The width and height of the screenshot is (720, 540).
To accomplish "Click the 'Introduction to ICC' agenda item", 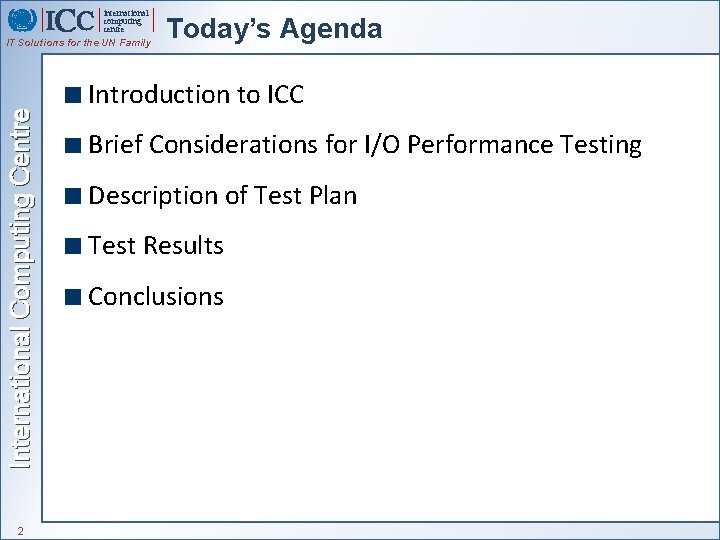I will tap(196, 95).
